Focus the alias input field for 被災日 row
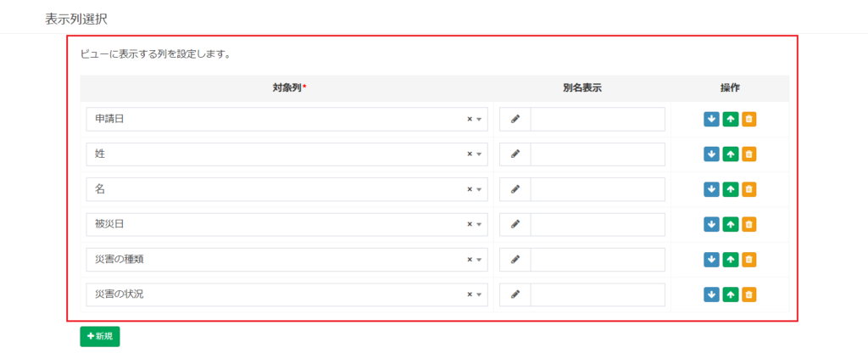This screenshot has height=359, width=868. [x=598, y=224]
